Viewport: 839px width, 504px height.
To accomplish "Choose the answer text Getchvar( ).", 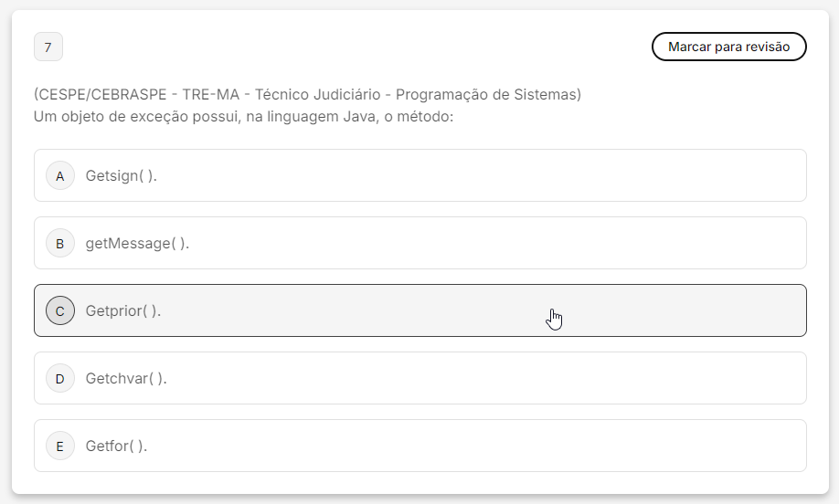I will tap(126, 378).
